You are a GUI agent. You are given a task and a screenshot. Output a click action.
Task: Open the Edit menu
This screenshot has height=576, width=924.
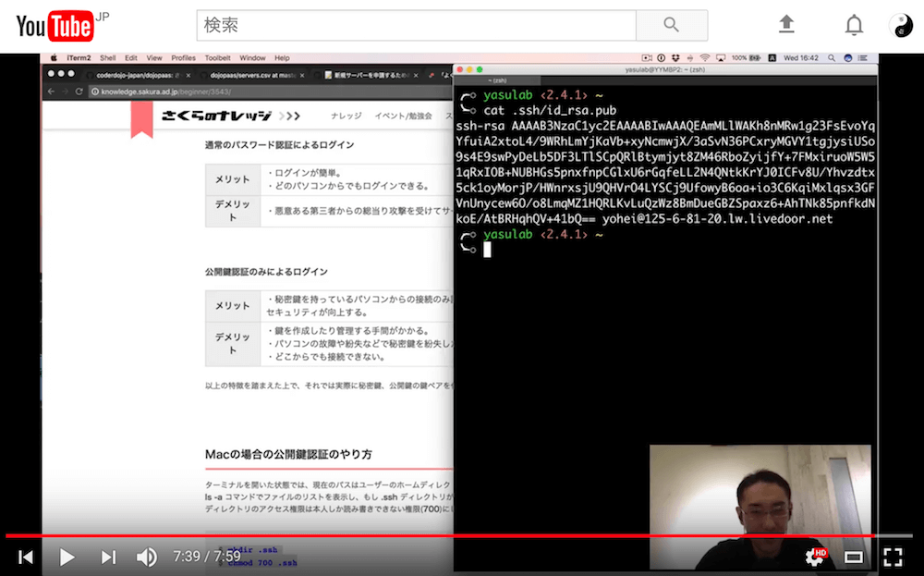[131, 57]
